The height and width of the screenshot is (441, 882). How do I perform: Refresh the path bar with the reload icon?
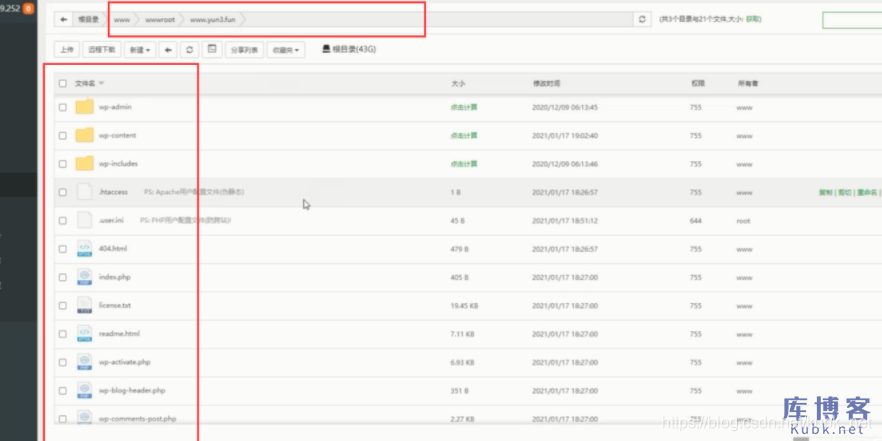click(x=642, y=19)
